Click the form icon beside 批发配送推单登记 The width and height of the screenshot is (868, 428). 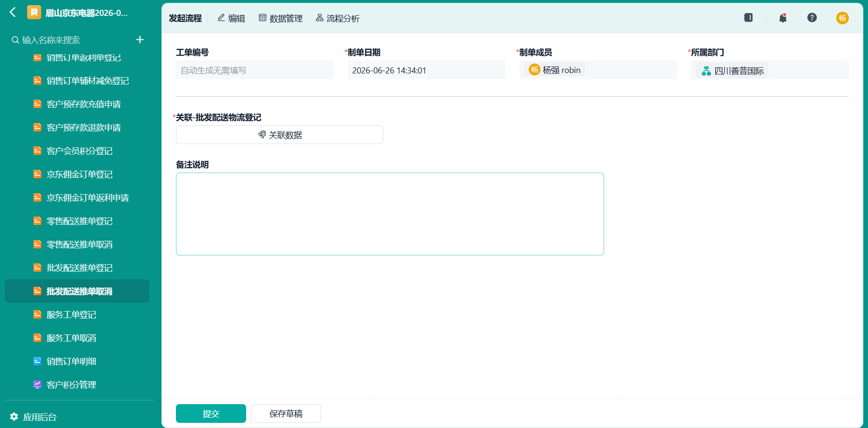click(37, 268)
